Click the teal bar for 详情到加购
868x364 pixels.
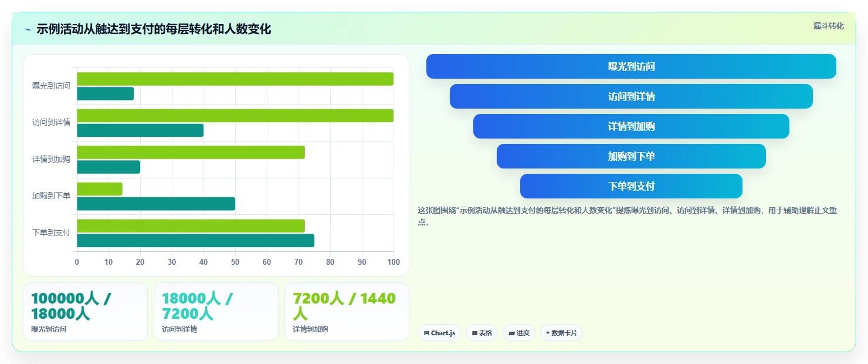coord(108,167)
